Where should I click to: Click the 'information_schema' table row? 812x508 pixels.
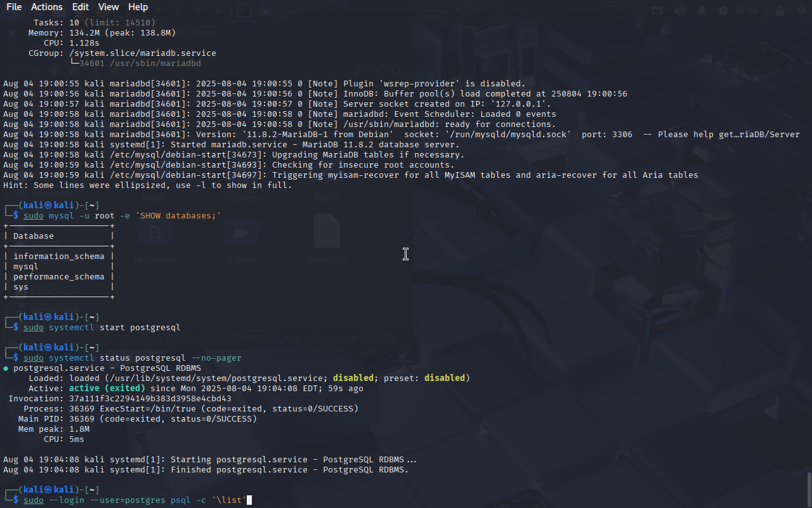coord(59,257)
